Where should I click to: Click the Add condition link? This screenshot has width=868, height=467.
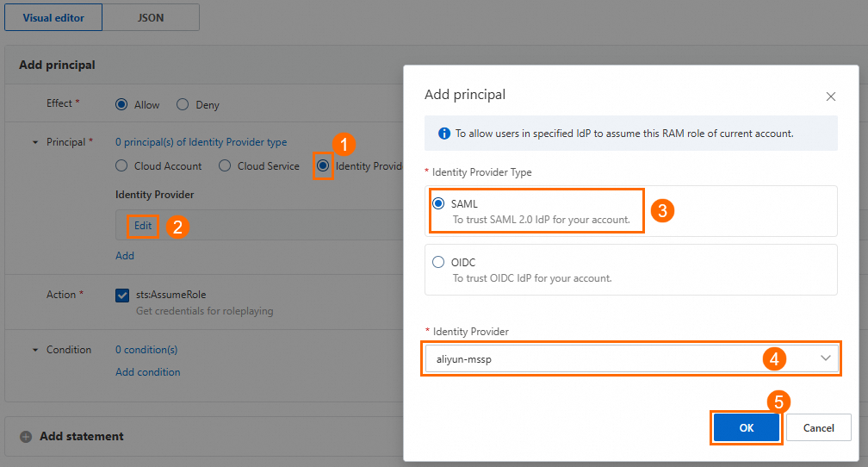click(148, 372)
